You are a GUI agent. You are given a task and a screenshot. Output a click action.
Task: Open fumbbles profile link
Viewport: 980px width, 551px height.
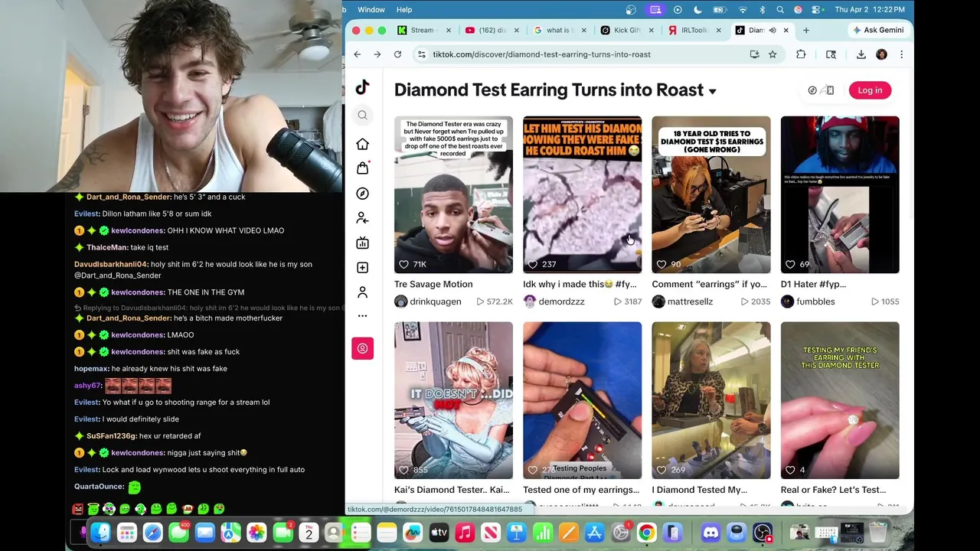point(815,302)
